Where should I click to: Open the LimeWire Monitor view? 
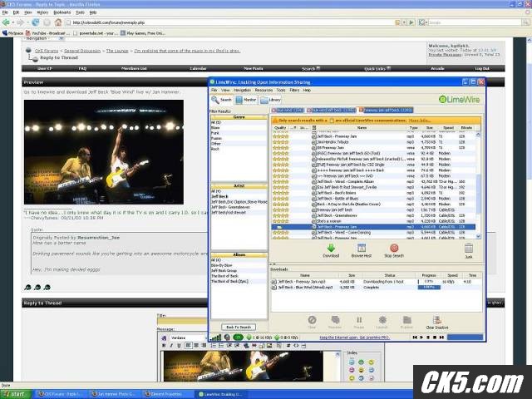point(246,100)
